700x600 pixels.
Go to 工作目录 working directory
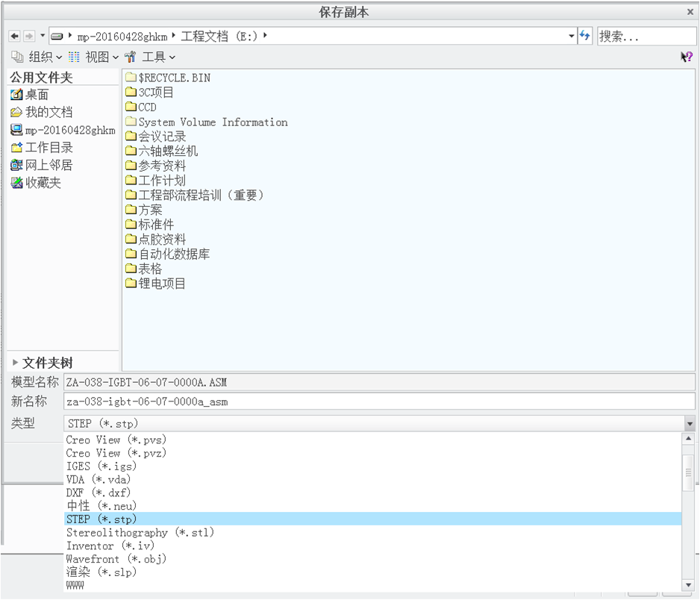(42, 147)
